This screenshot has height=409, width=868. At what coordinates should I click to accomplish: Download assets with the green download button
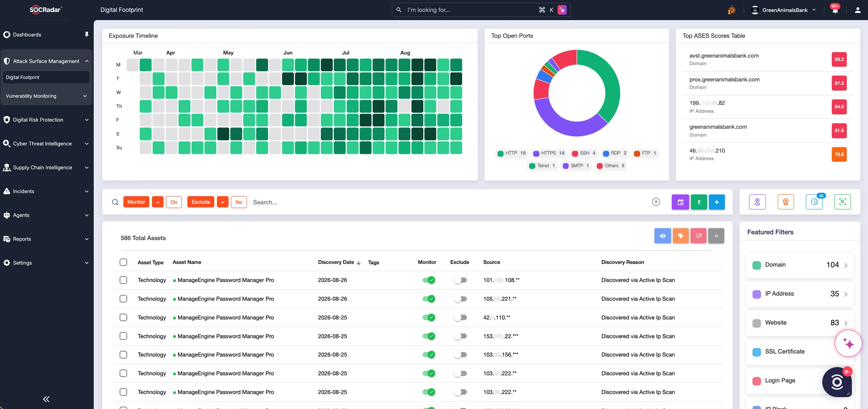[x=699, y=202]
